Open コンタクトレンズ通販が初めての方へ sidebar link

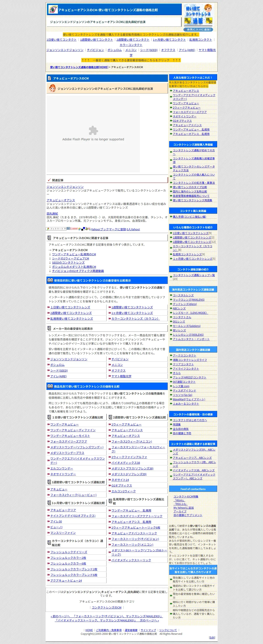(x=194, y=152)
